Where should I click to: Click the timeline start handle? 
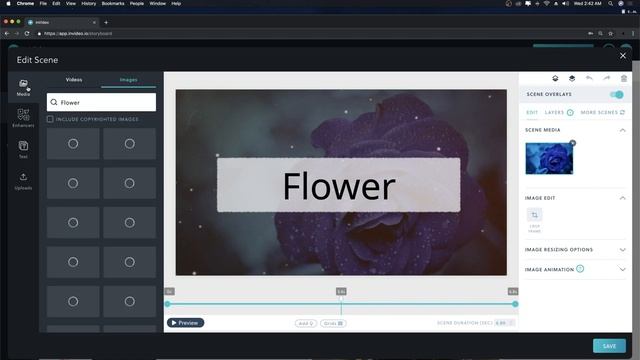point(167,304)
